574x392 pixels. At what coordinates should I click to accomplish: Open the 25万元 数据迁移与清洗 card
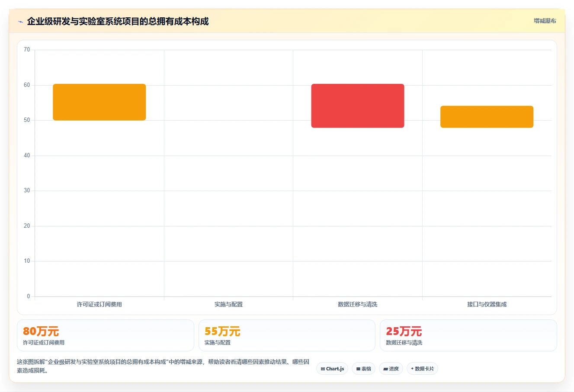click(x=468, y=335)
